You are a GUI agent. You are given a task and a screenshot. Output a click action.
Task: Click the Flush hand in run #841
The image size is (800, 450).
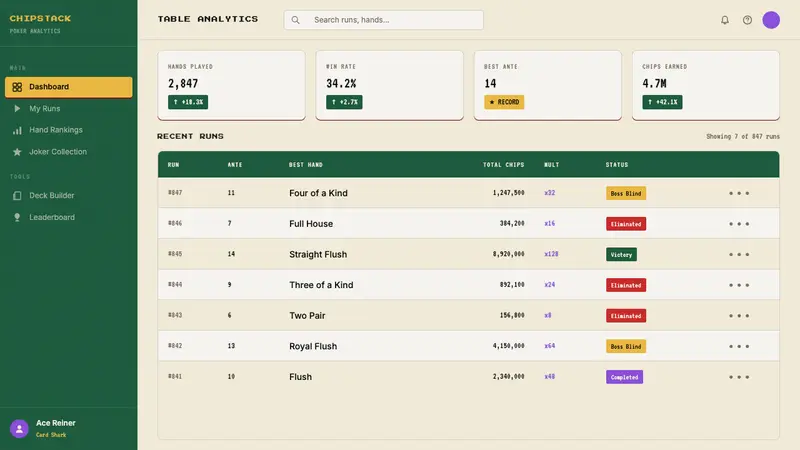pos(301,377)
